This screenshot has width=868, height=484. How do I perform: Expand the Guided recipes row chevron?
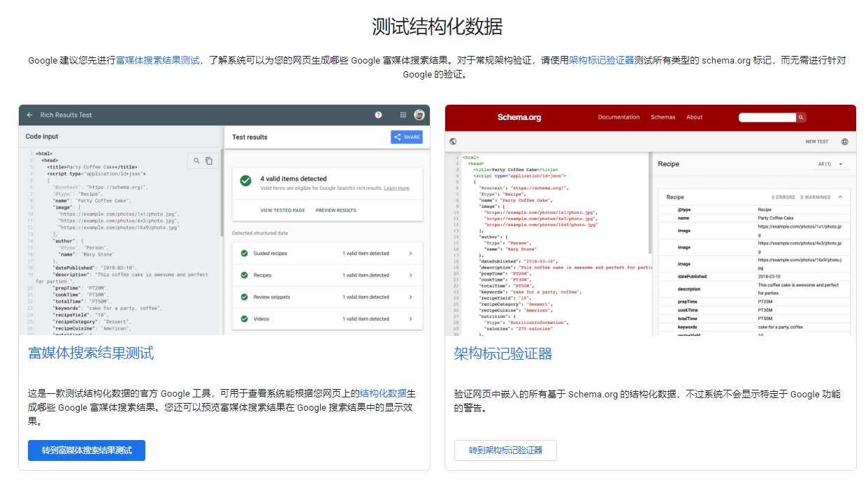pos(411,254)
